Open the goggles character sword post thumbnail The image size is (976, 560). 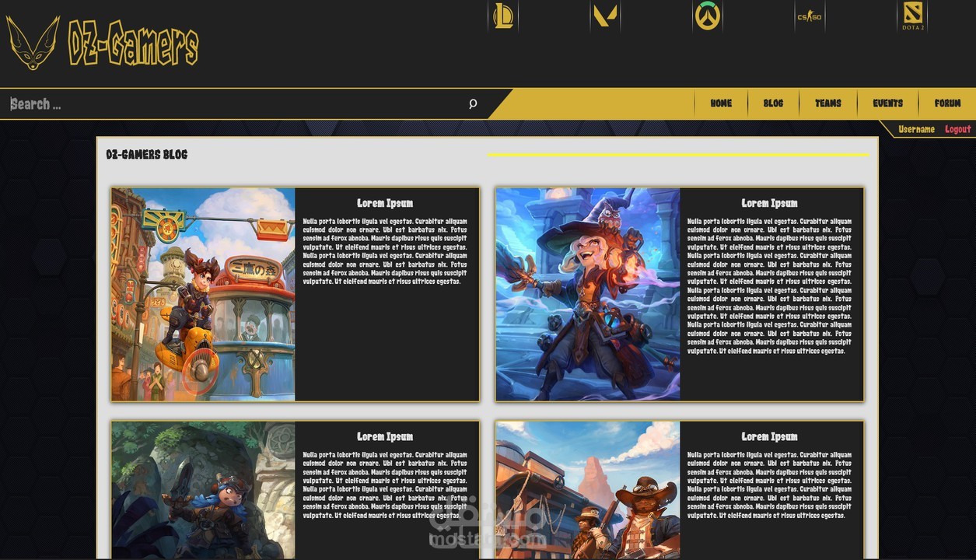pos(203,490)
